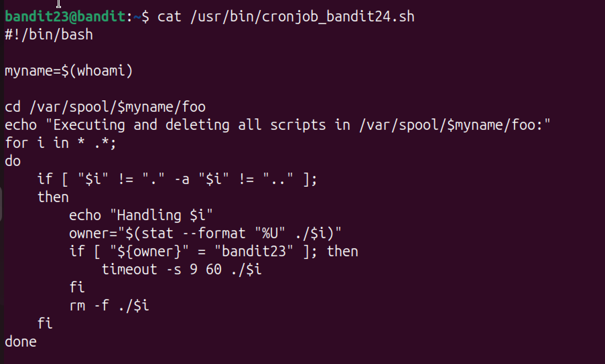The width and height of the screenshot is (605, 364).
Task: Click the then keyword below the if
Action: (x=53, y=197)
